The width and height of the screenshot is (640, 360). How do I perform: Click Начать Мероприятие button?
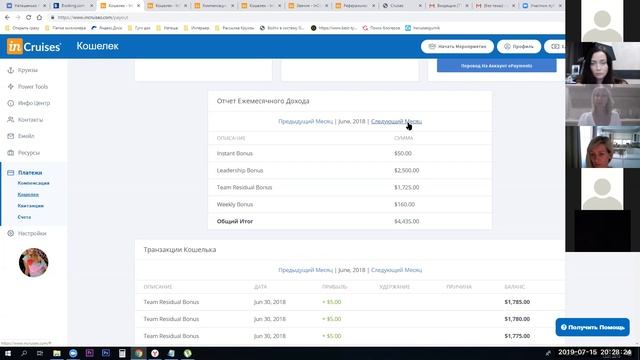point(457,47)
